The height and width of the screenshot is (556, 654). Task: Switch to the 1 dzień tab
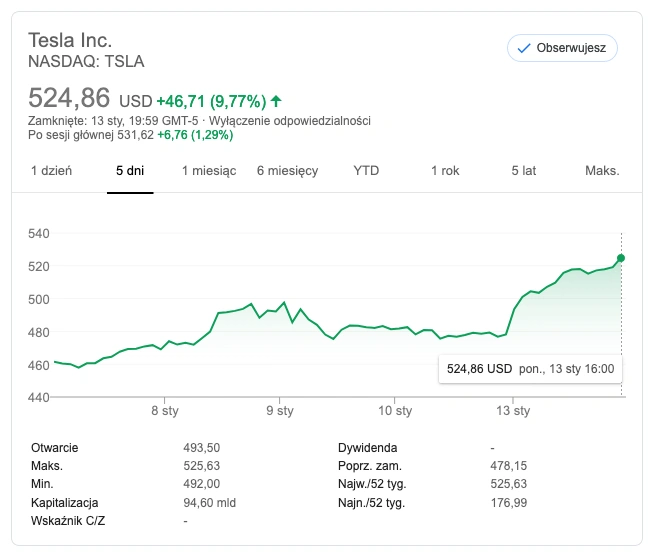51,171
